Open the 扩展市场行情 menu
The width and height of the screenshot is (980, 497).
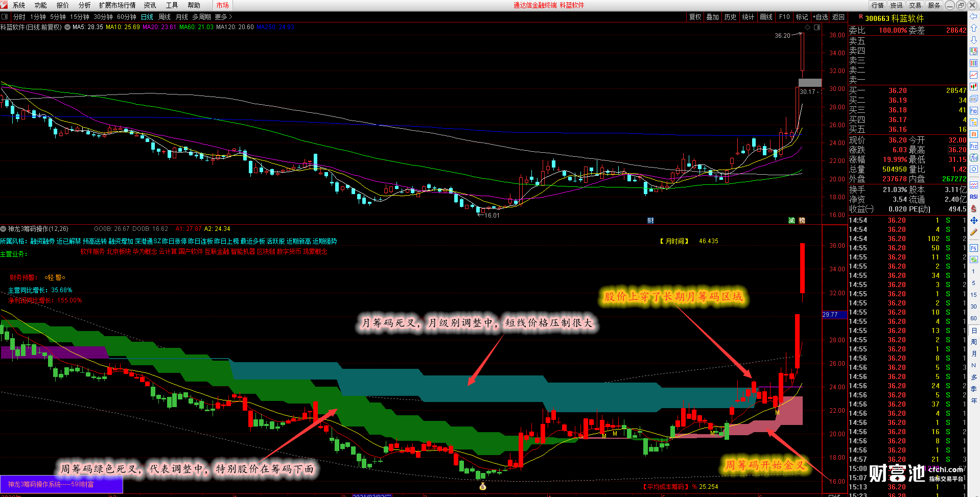pos(117,5)
